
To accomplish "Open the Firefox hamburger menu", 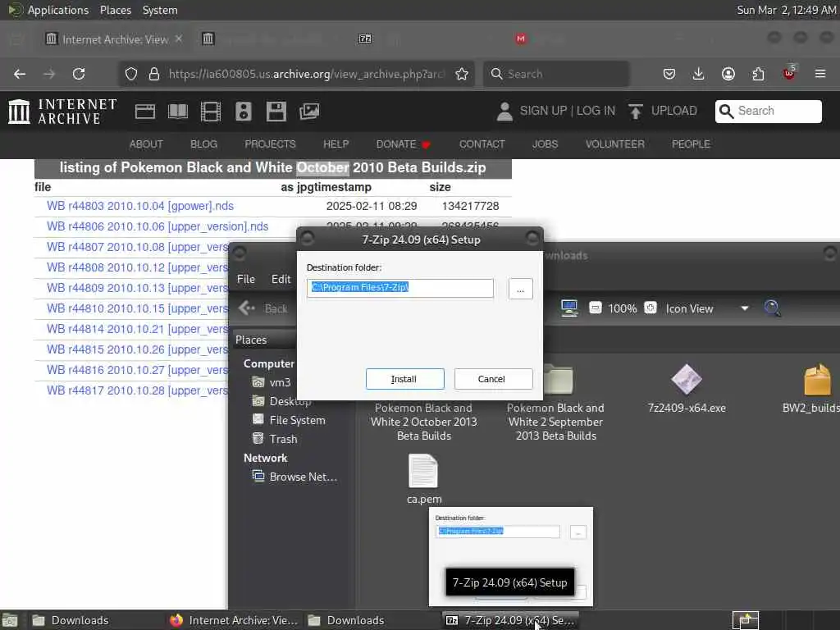I will point(820,74).
